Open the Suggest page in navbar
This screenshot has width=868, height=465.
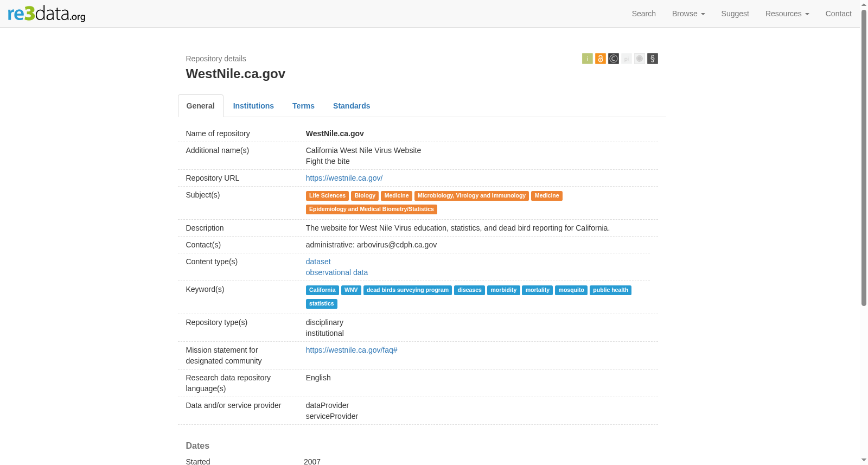735,14
